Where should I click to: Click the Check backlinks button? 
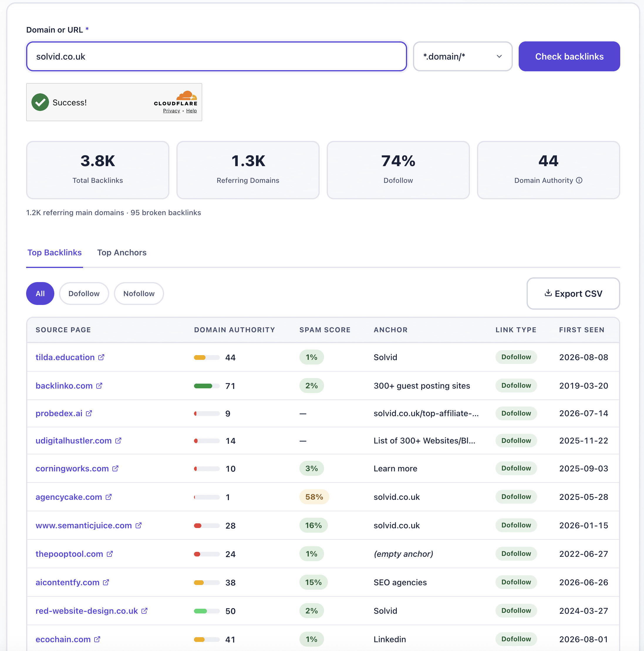point(569,56)
